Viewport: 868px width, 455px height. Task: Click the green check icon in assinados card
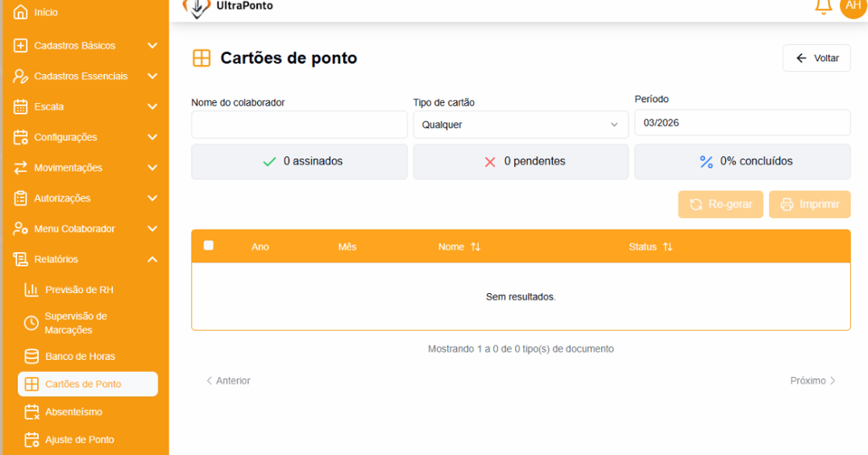(270, 161)
